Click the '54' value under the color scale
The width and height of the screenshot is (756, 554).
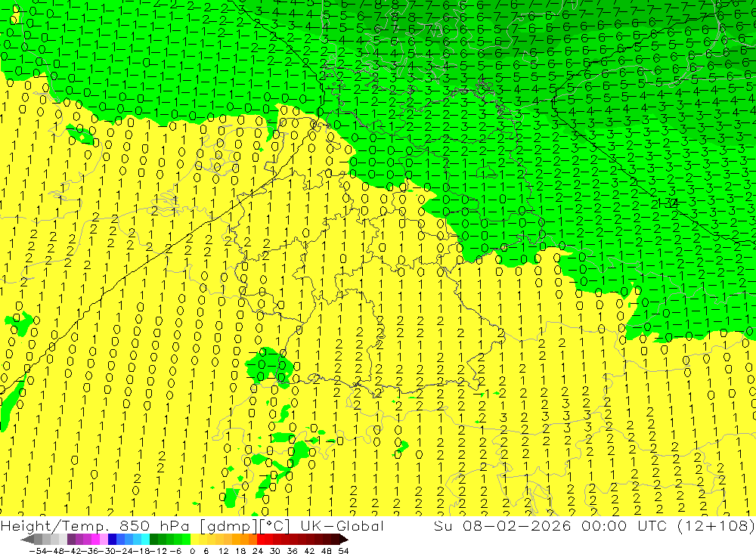(343, 550)
